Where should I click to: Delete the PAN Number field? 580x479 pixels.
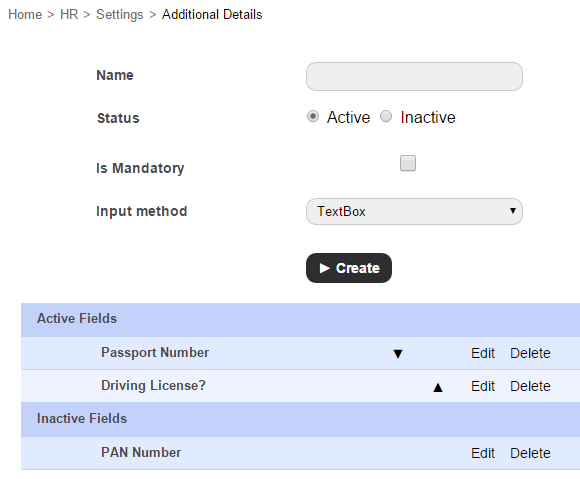(530, 453)
